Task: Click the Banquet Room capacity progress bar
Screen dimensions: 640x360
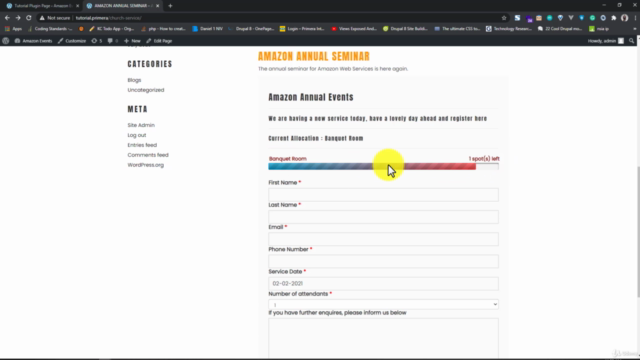Action: [x=383, y=166]
